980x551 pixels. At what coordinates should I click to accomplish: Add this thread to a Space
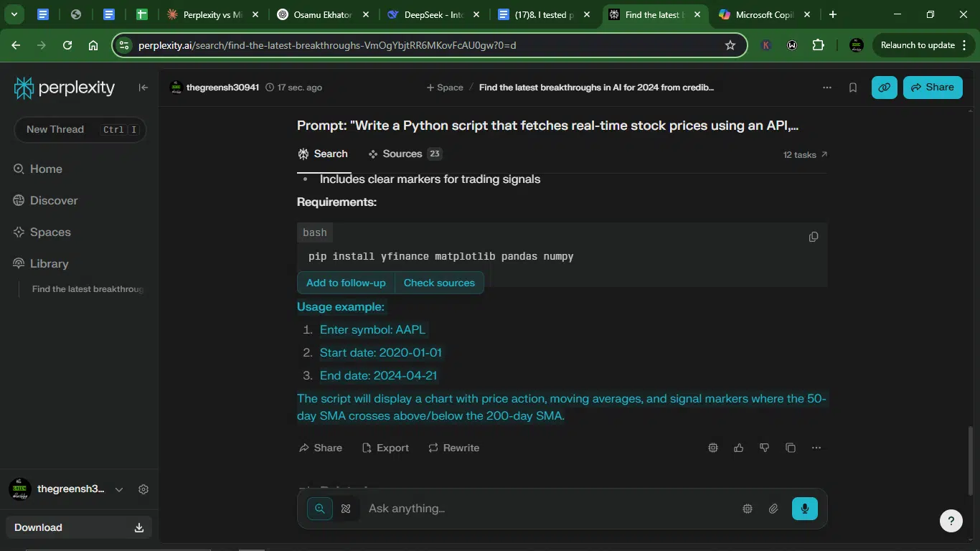click(445, 88)
